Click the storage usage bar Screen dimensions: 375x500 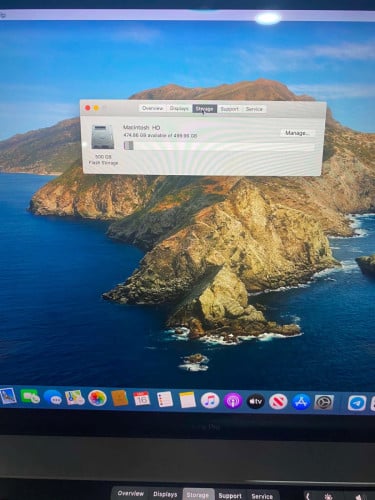[x=219, y=146]
